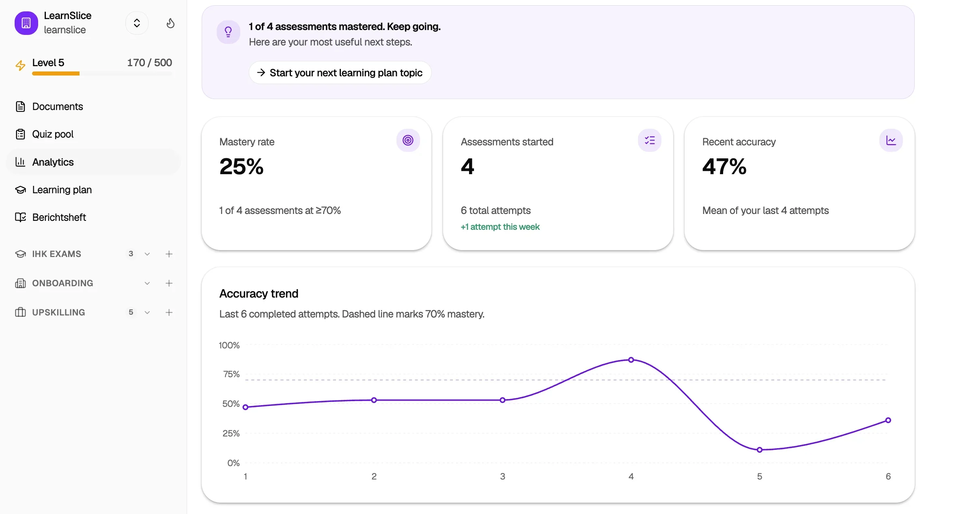Click the Berichtsheft book icon

coord(20,217)
